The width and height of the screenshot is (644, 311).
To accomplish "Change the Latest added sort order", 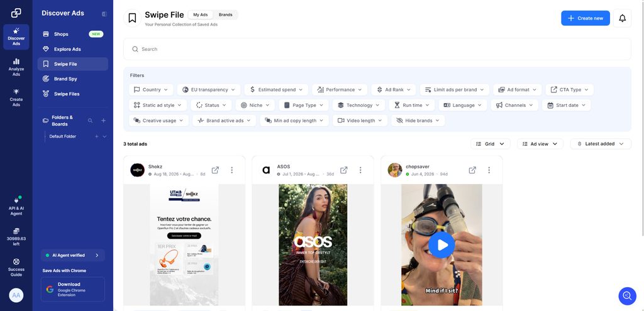I will [x=601, y=144].
